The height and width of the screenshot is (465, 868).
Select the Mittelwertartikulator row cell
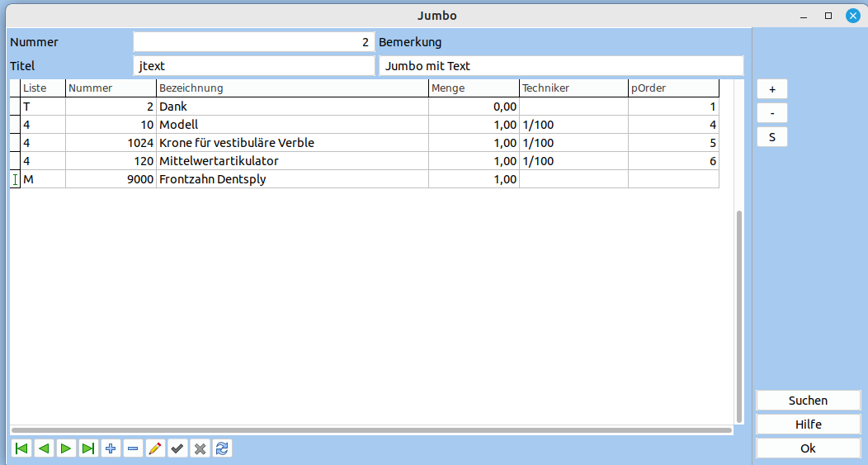[292, 161]
